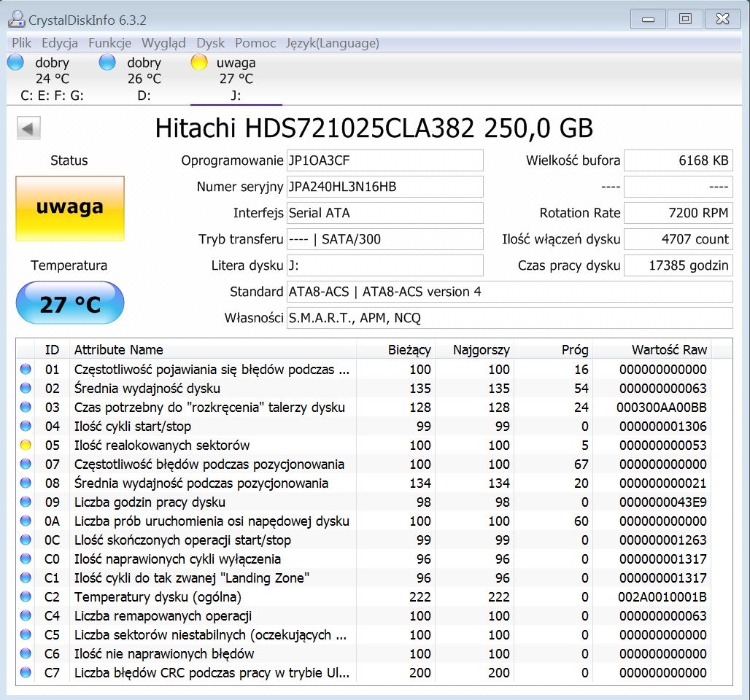Click status orb of attribute 03 row
Image resolution: width=750 pixels, height=700 pixels.
(26, 407)
